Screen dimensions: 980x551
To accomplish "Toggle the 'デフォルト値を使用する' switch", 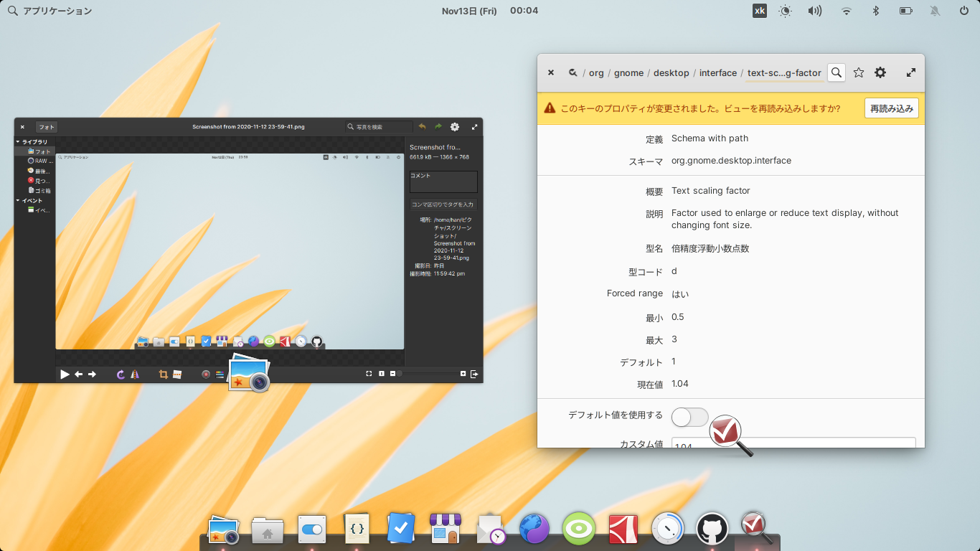I will coord(689,417).
